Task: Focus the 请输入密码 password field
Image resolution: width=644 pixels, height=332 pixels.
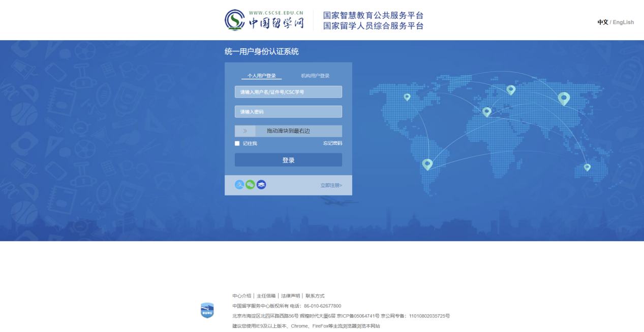Action: (x=288, y=112)
